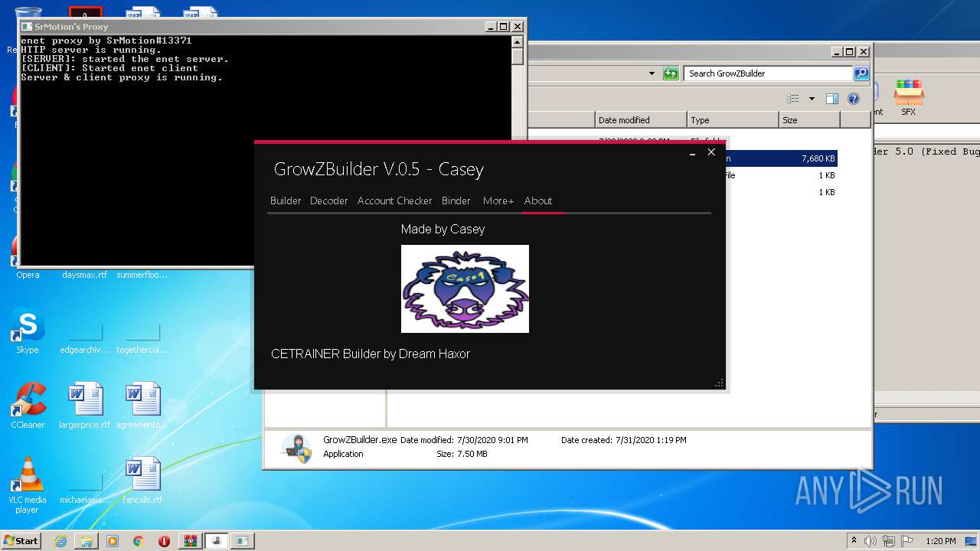980x551 pixels.
Task: Open the More+ tab
Action: (498, 201)
